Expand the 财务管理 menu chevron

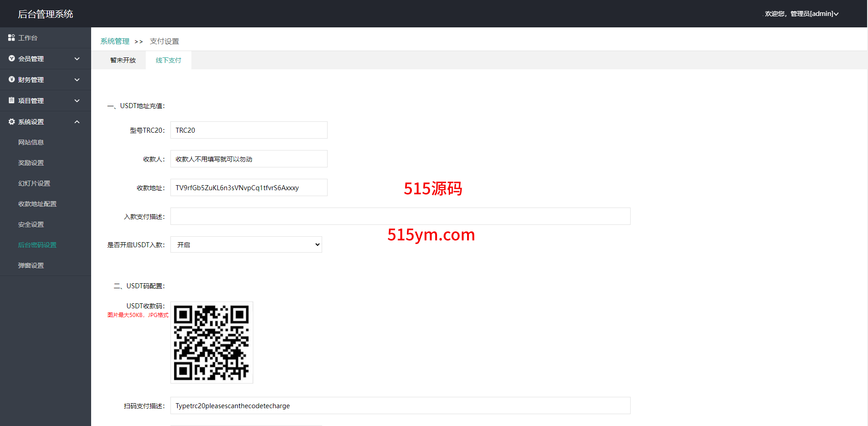77,80
